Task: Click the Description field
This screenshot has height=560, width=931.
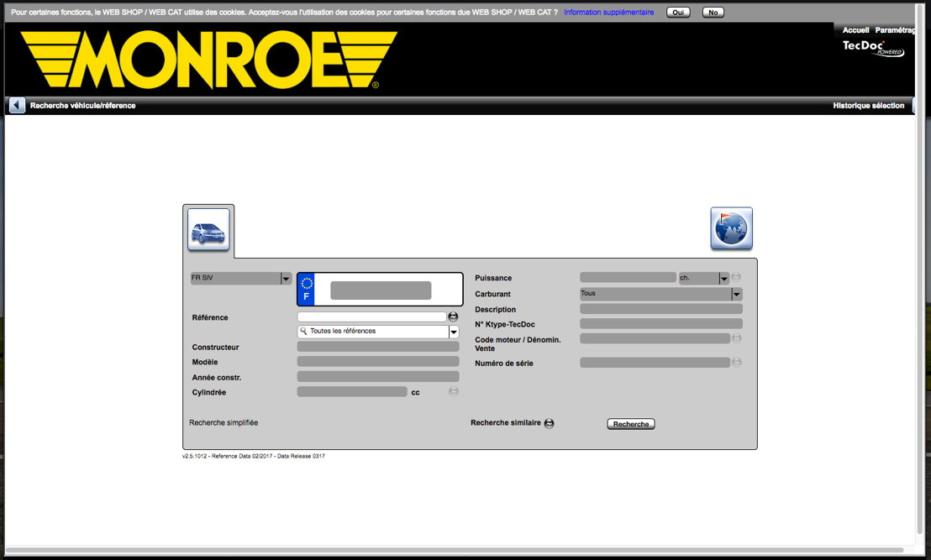Action: point(661,309)
